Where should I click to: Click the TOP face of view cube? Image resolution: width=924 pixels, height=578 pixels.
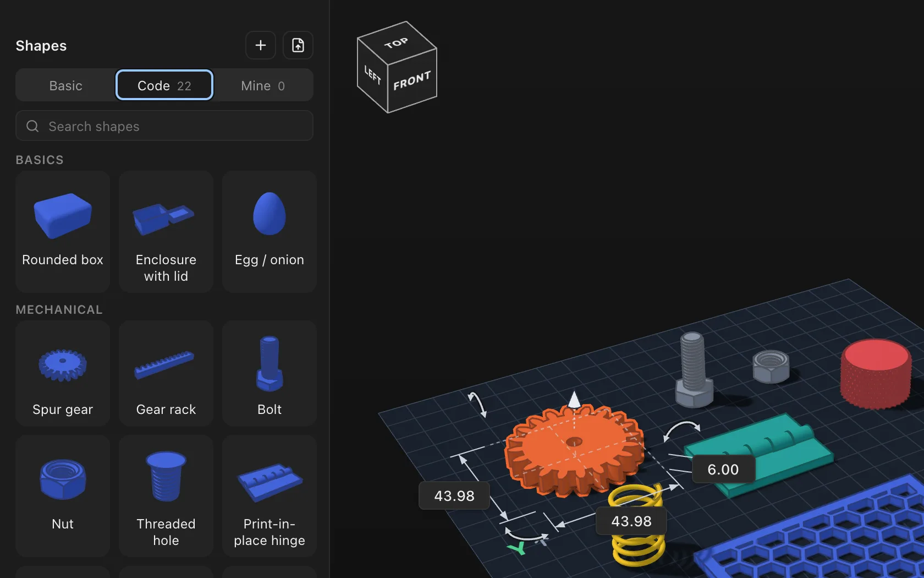397,43
